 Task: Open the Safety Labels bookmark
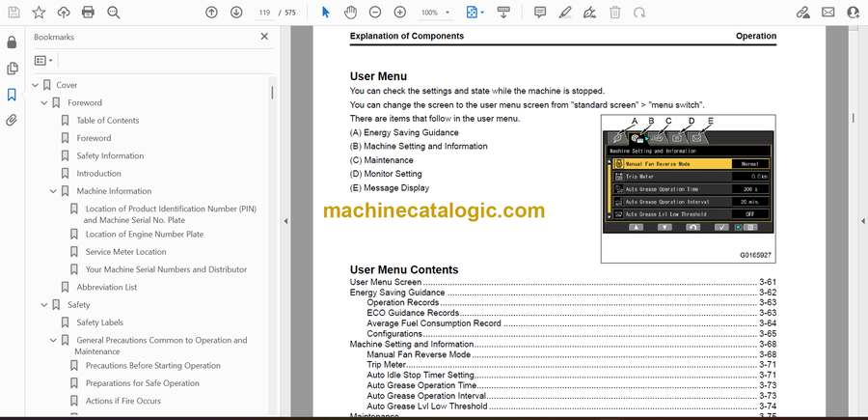(x=100, y=322)
